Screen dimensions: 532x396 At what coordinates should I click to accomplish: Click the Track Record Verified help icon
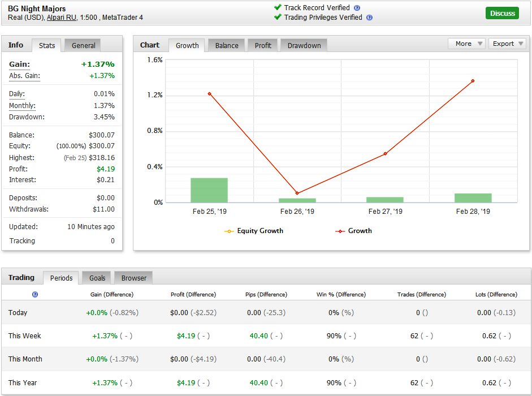357,8
